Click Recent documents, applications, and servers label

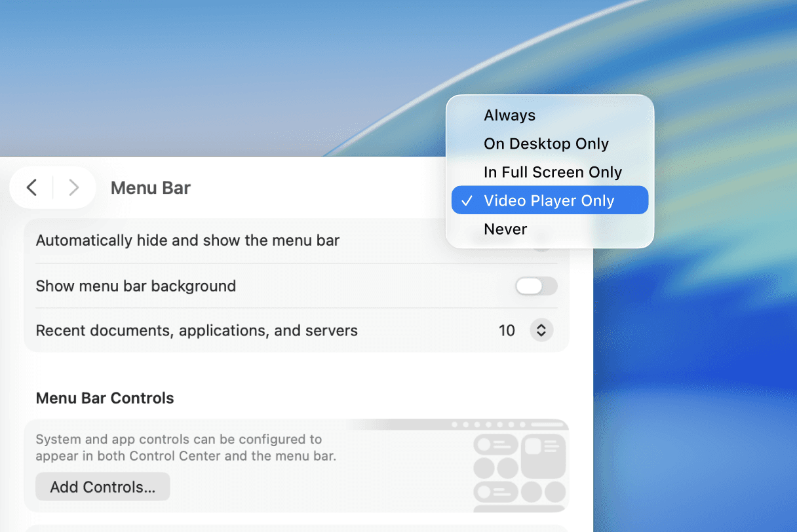pos(197,331)
